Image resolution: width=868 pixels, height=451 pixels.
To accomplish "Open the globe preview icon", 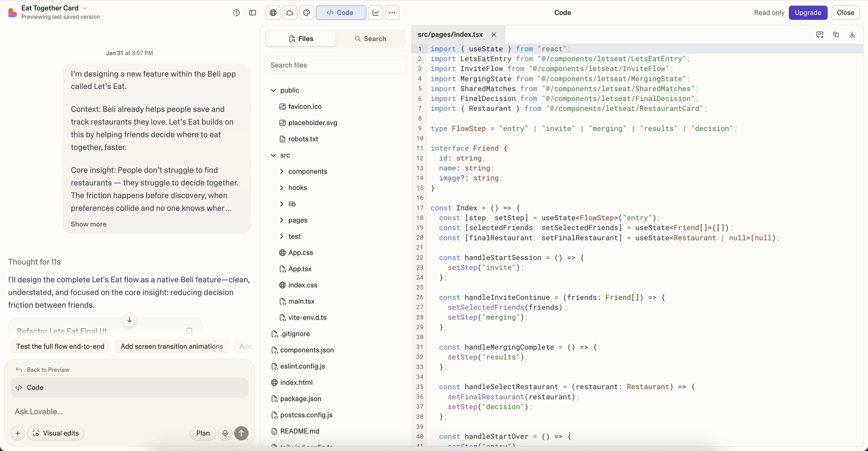I will (x=273, y=13).
